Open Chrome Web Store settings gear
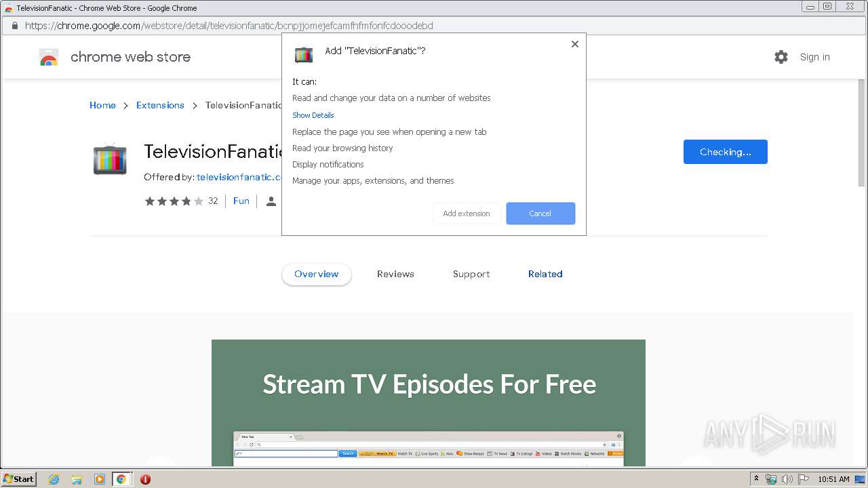 click(x=781, y=57)
